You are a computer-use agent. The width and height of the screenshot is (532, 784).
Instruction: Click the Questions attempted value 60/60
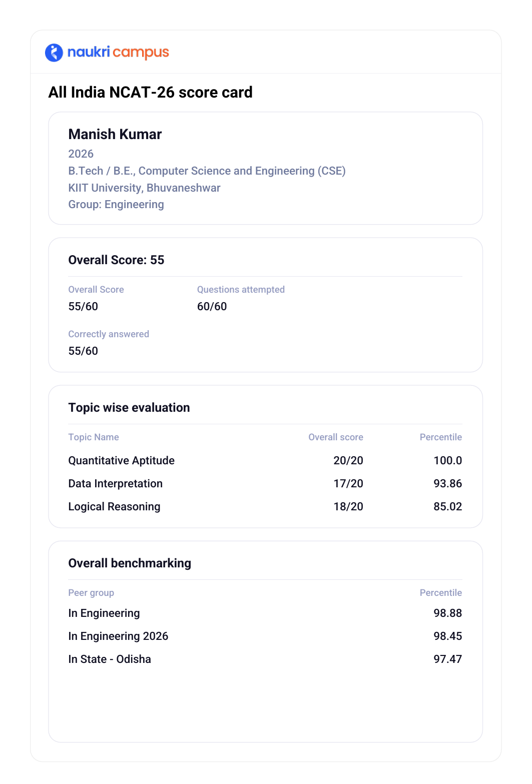point(212,306)
